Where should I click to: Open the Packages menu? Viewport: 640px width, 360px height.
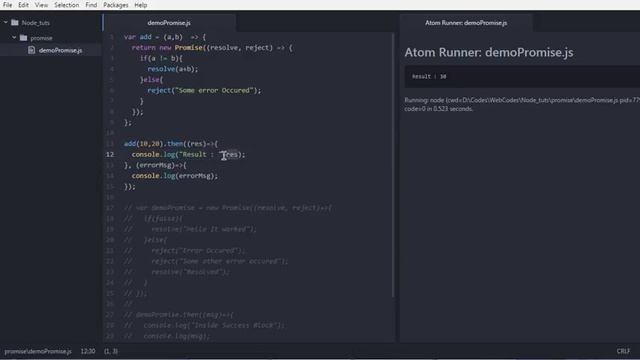point(116,5)
